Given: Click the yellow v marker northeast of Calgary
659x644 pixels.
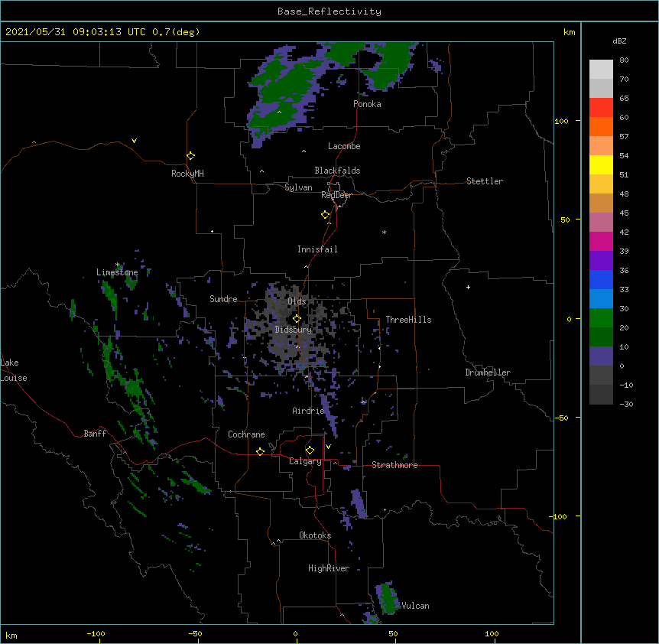Looking at the screenshot, I should pyautogui.click(x=328, y=447).
